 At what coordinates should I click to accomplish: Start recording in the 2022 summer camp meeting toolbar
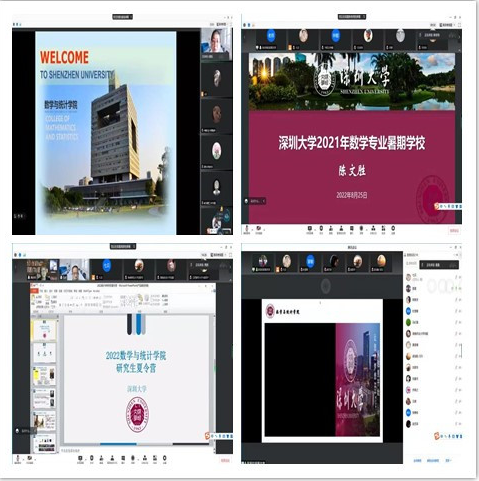pyautogui.click(x=133, y=459)
